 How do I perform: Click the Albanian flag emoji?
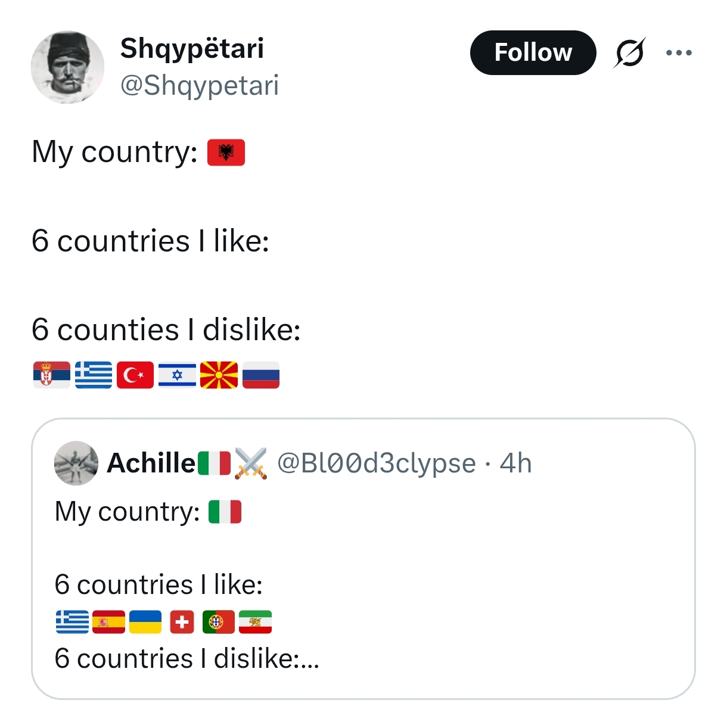(x=226, y=153)
